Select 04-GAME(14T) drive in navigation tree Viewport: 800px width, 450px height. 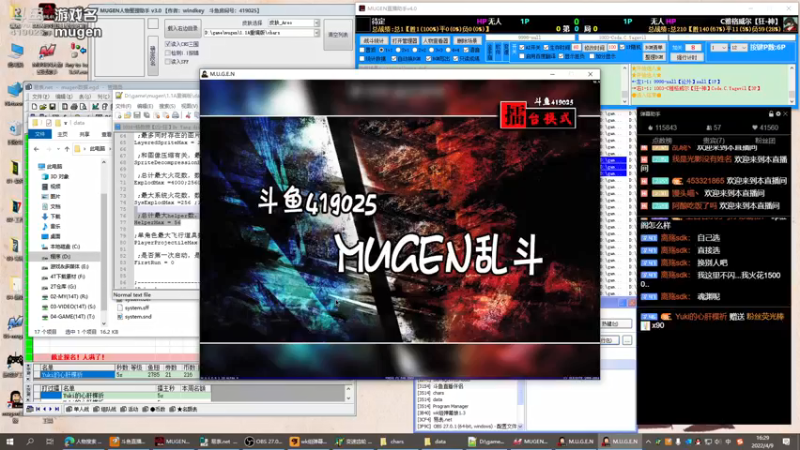tap(69, 316)
